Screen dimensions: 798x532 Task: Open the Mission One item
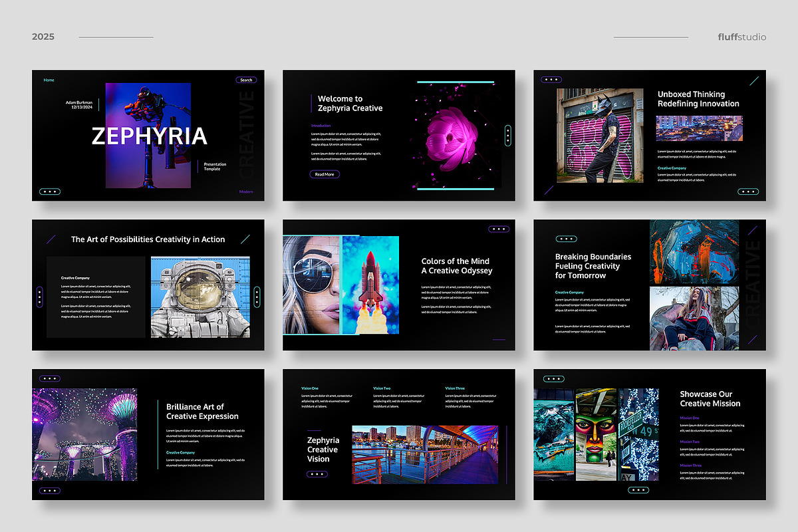690,418
